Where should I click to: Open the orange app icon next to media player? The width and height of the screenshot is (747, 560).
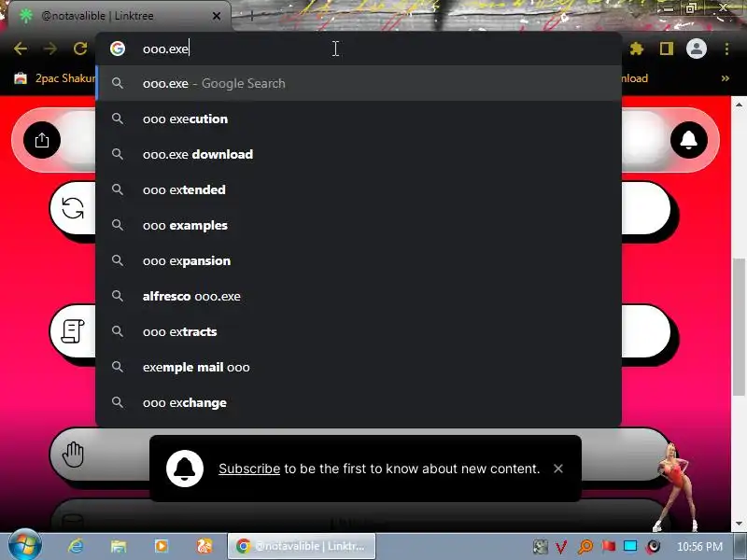[x=204, y=546]
